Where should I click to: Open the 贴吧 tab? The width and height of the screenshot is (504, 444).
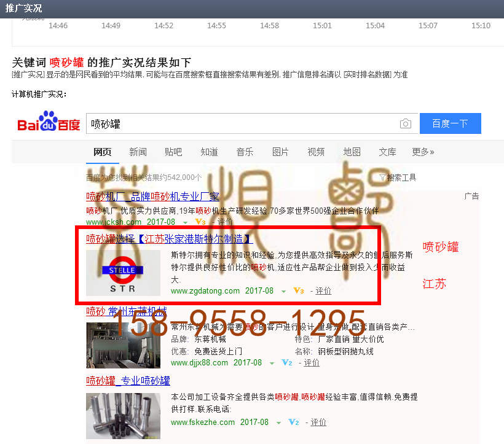173,152
